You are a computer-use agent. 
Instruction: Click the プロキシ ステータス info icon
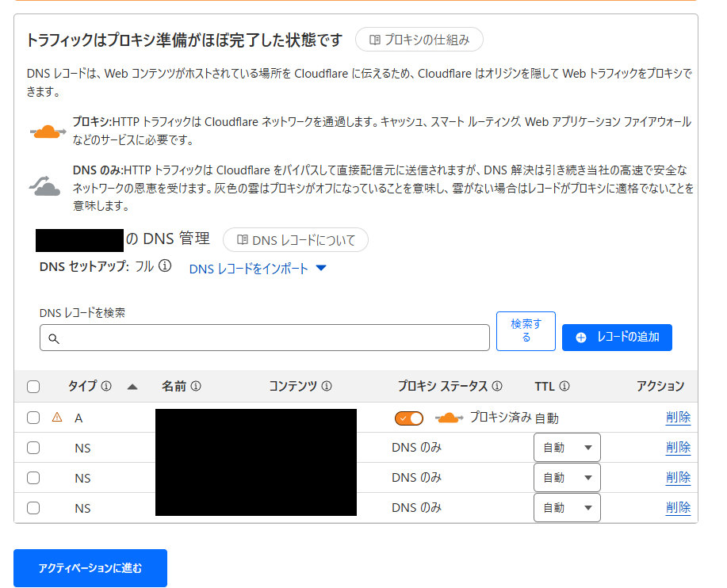497,386
